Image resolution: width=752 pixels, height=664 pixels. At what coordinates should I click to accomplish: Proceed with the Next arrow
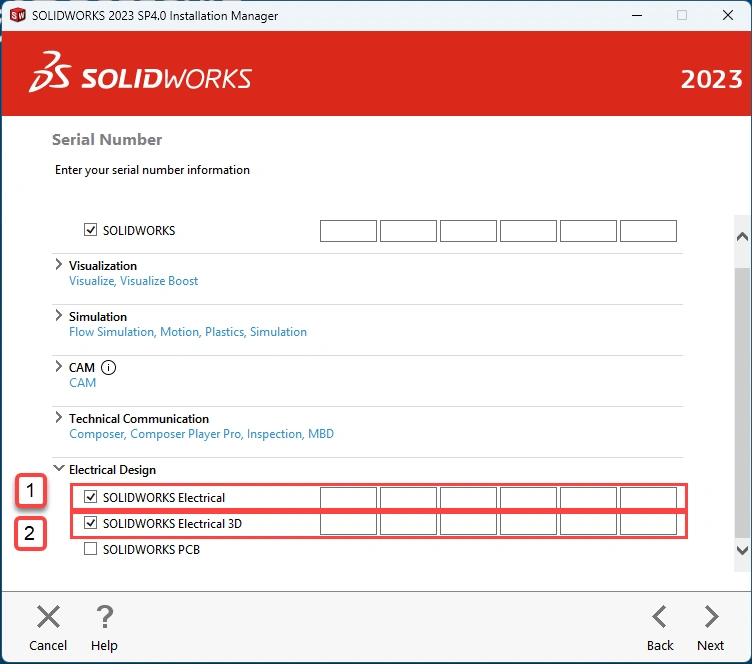click(711, 617)
